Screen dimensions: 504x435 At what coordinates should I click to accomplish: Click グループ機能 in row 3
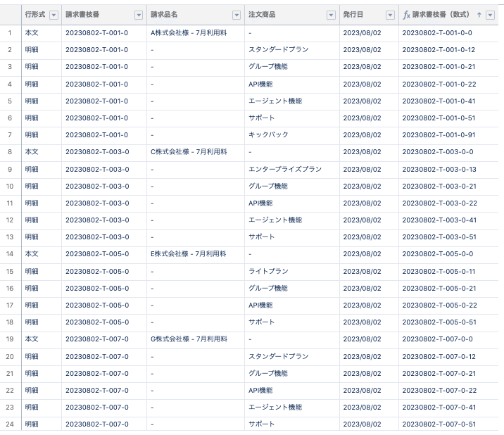pos(268,67)
